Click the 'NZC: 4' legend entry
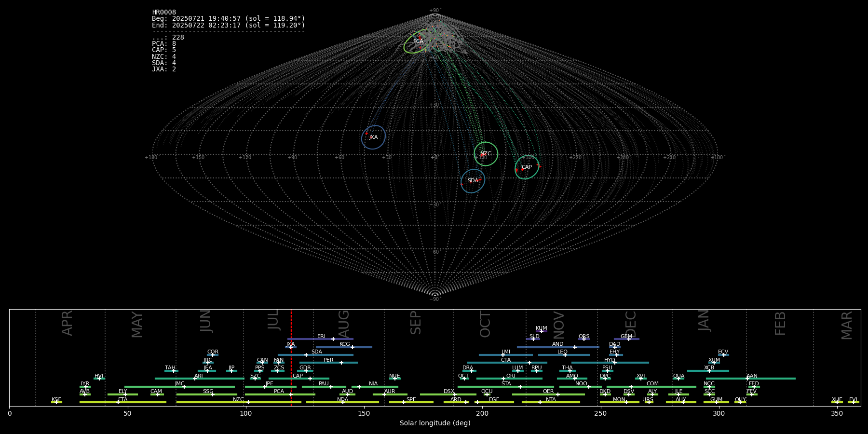This screenshot has width=868, height=434. click(164, 56)
